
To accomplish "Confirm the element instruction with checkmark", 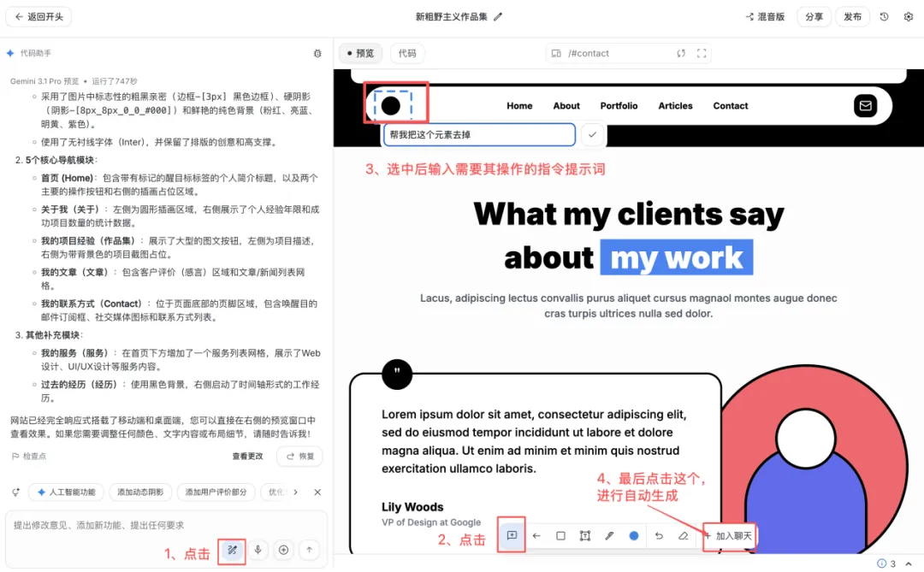I will 592,135.
